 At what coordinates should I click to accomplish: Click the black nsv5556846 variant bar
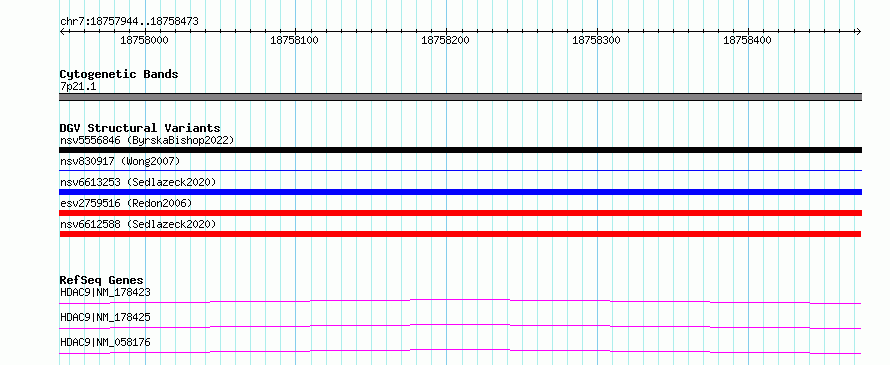(460, 150)
